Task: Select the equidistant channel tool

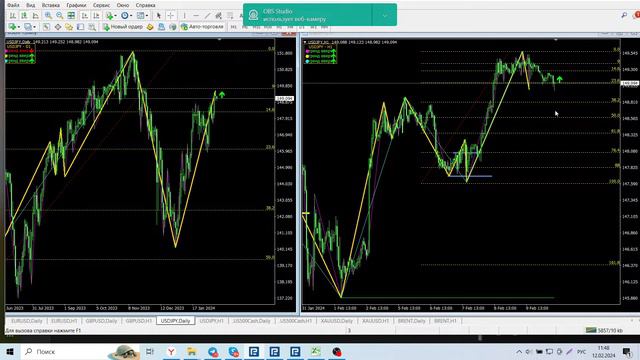Action: pos(219,16)
